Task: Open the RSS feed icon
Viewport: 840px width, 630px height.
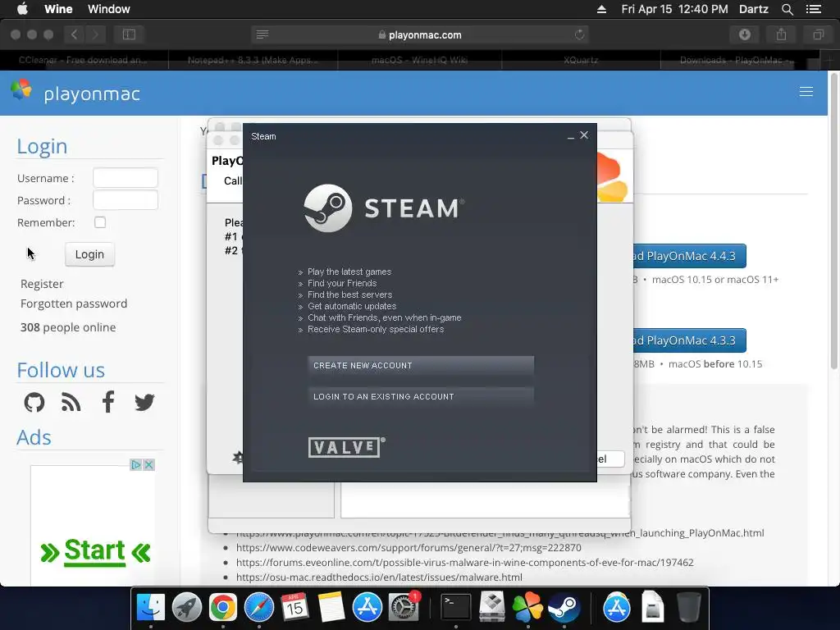Action: point(71,402)
